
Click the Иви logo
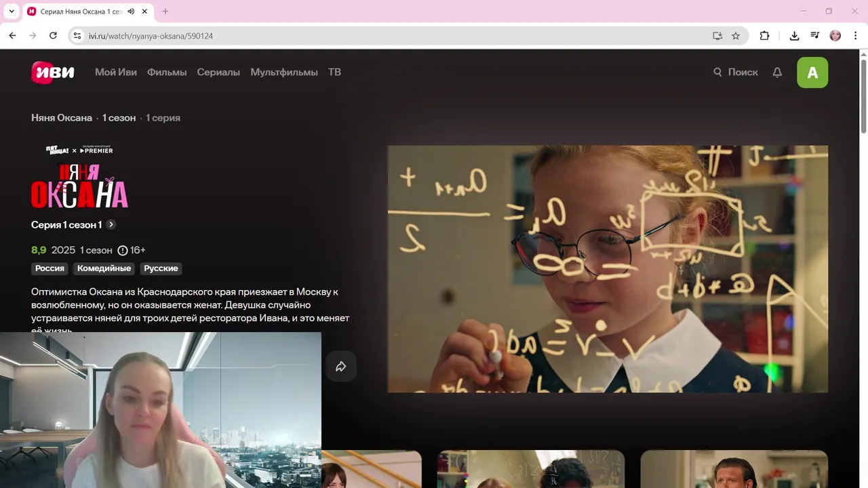pos(53,72)
